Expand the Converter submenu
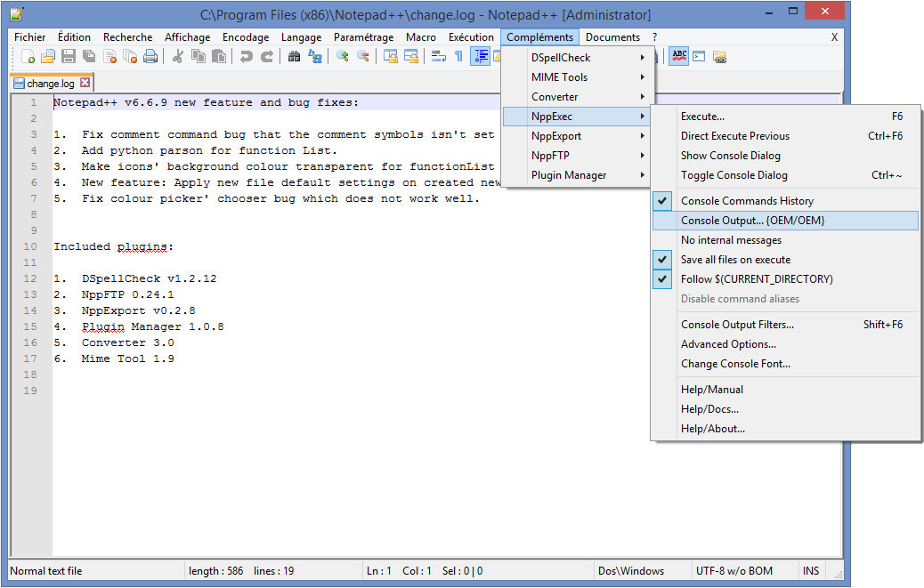 (x=576, y=97)
